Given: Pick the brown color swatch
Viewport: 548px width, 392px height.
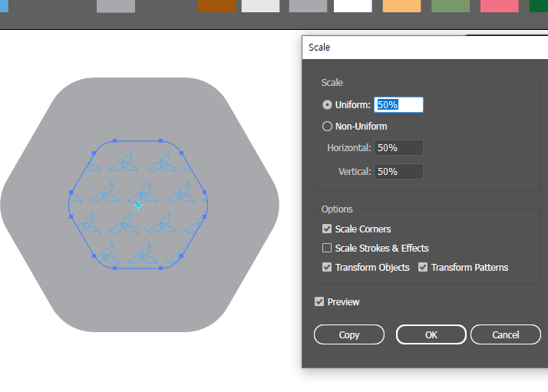Looking at the screenshot, I should tap(217, 6).
